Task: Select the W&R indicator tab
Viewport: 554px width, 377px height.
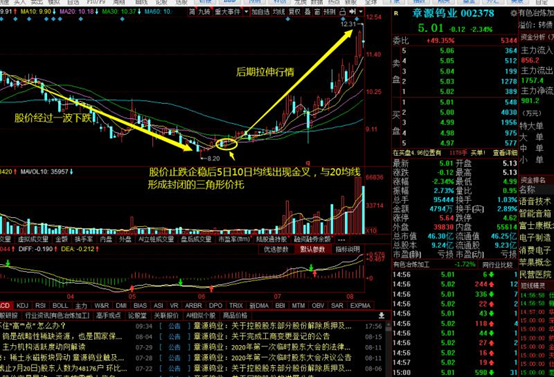Action: click(101, 305)
